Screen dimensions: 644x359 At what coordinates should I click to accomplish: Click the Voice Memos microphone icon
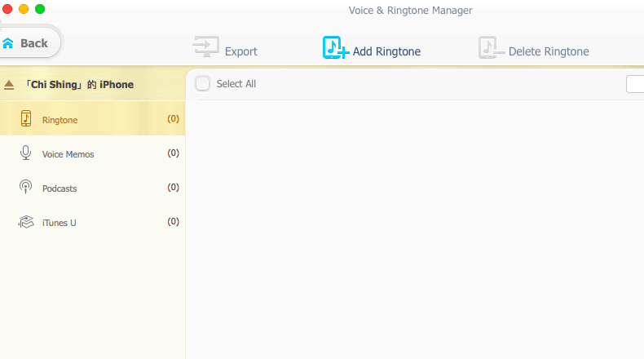click(x=26, y=153)
